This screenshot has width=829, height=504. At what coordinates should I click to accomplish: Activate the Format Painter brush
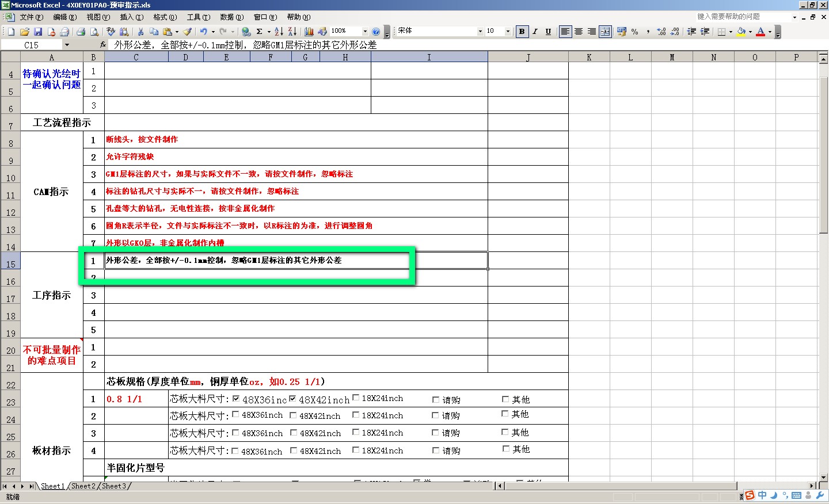pos(188,32)
